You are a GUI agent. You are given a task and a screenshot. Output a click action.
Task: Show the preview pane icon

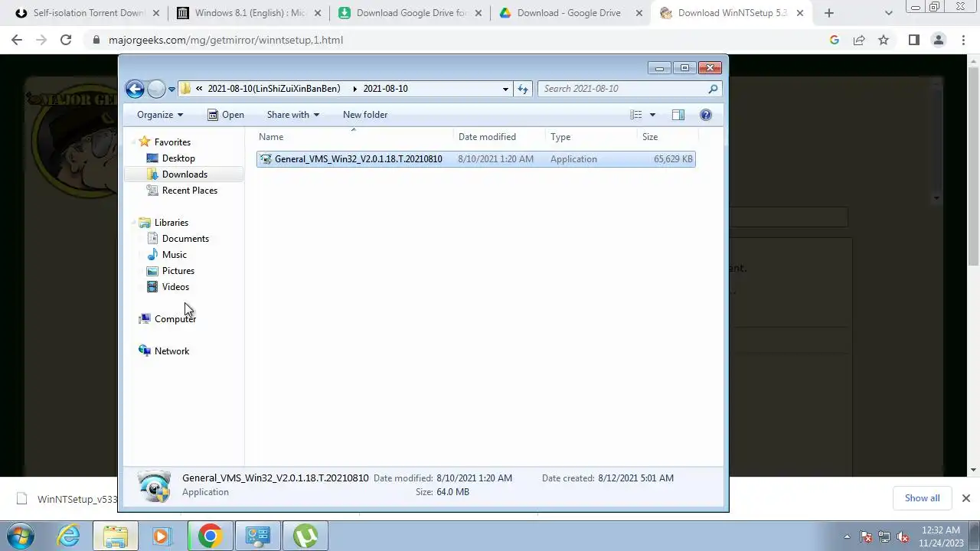pyautogui.click(x=678, y=115)
